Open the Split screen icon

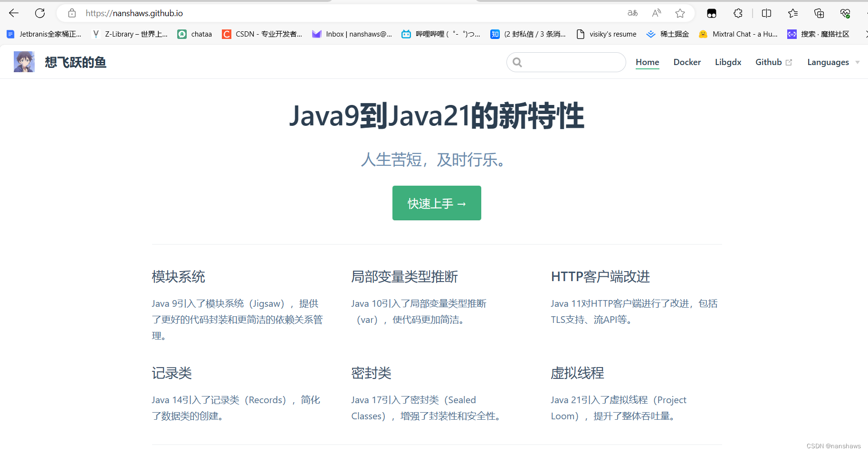click(766, 13)
